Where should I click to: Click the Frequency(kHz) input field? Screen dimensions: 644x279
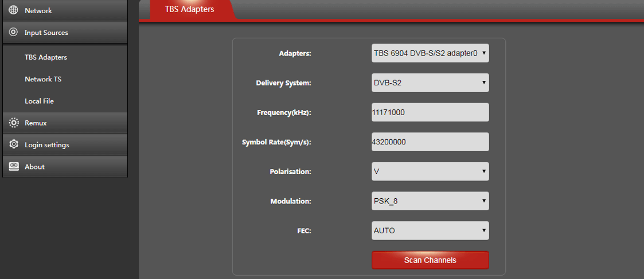430,112
